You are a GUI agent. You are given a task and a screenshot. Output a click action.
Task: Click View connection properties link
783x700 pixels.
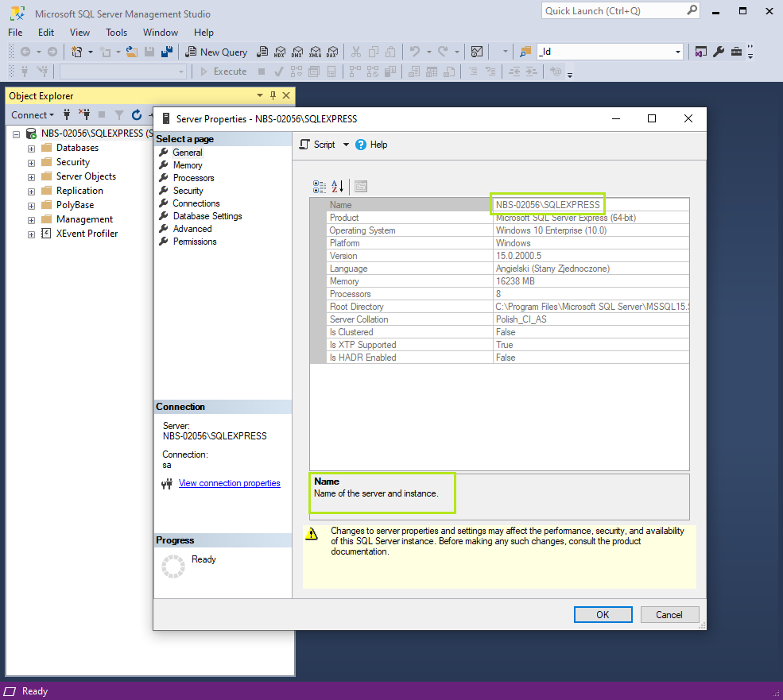tap(229, 483)
